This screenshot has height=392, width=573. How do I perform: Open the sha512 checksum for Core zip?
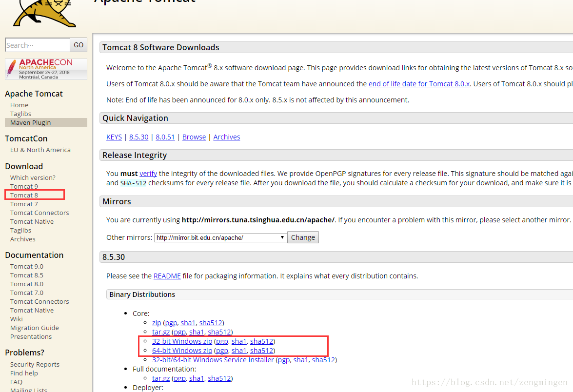tap(211, 323)
